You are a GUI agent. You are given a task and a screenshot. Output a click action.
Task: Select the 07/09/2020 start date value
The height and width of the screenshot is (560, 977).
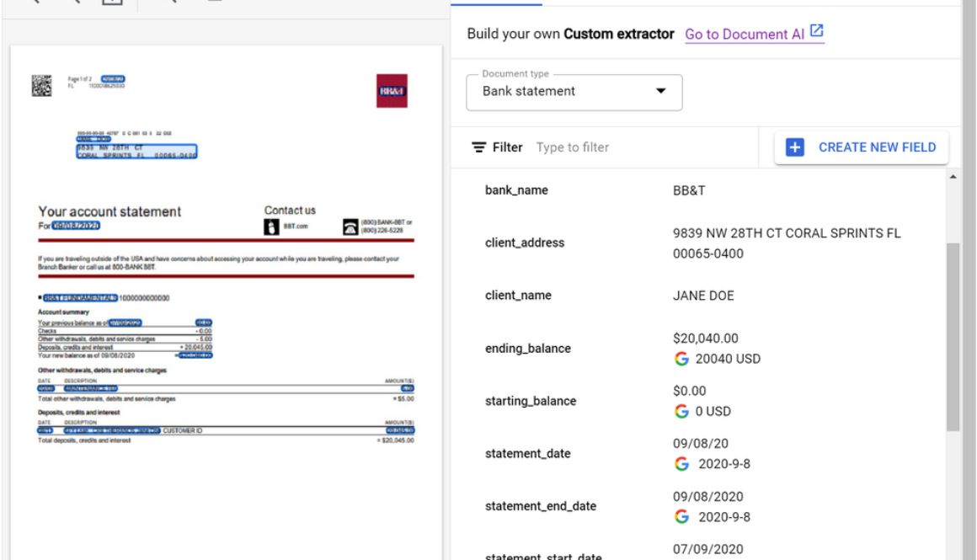click(x=707, y=549)
